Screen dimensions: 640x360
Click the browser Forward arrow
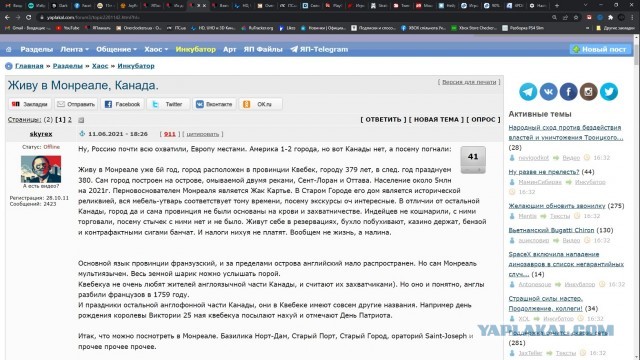pyautogui.click(x=18, y=18)
